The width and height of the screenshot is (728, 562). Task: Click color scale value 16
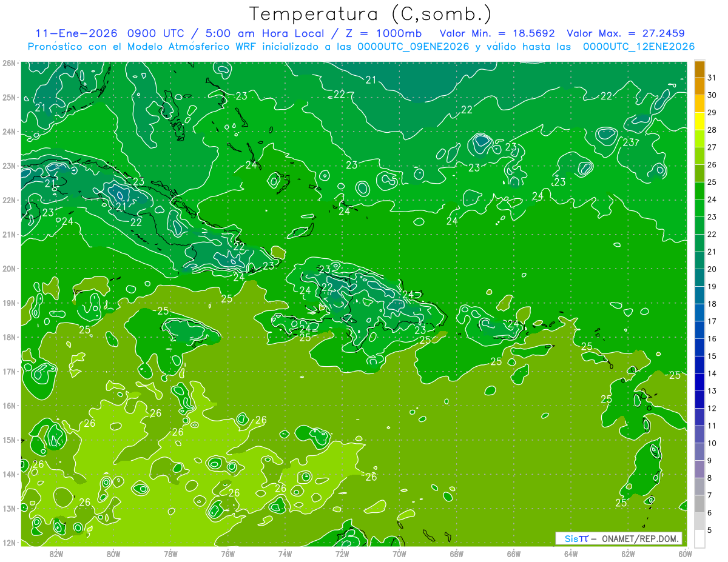[x=712, y=339]
